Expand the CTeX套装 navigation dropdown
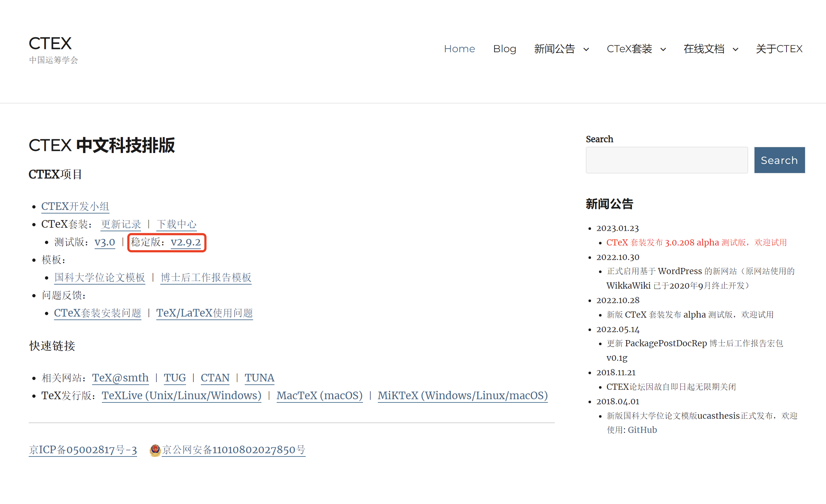The width and height of the screenshot is (826, 504). (636, 49)
